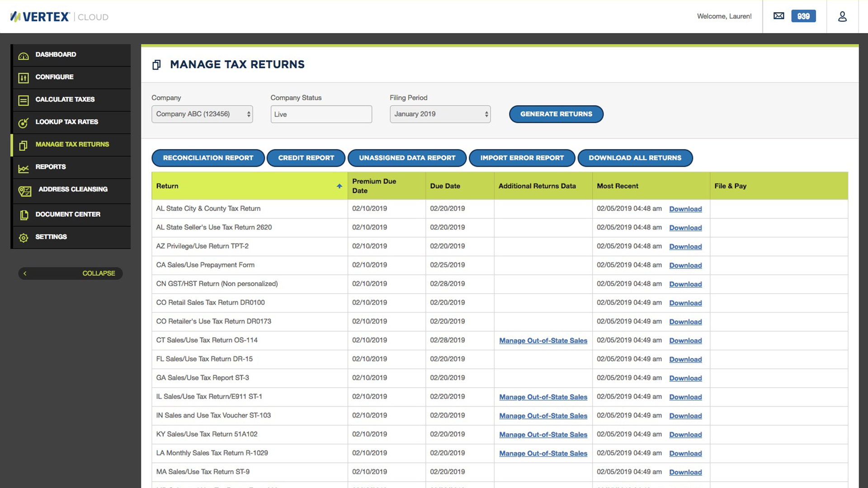Expand the Filing Period January 2019 dropdown
This screenshot has width=868, height=488.
point(440,114)
